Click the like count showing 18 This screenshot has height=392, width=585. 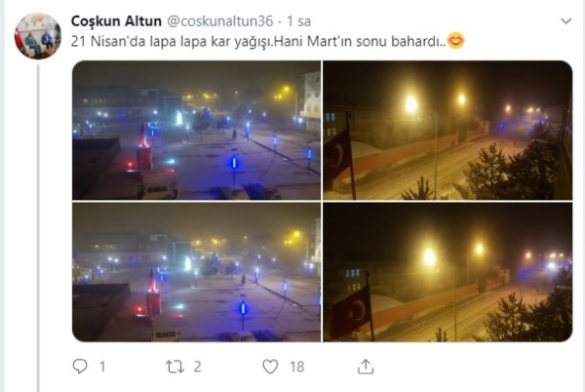(x=297, y=367)
